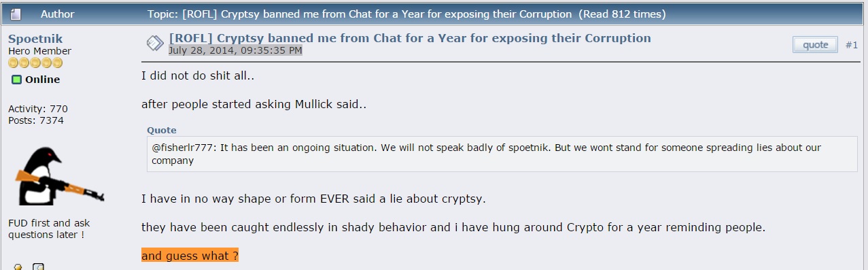Click the Author column header
Viewport: 868px width, 270px height.
(x=58, y=14)
